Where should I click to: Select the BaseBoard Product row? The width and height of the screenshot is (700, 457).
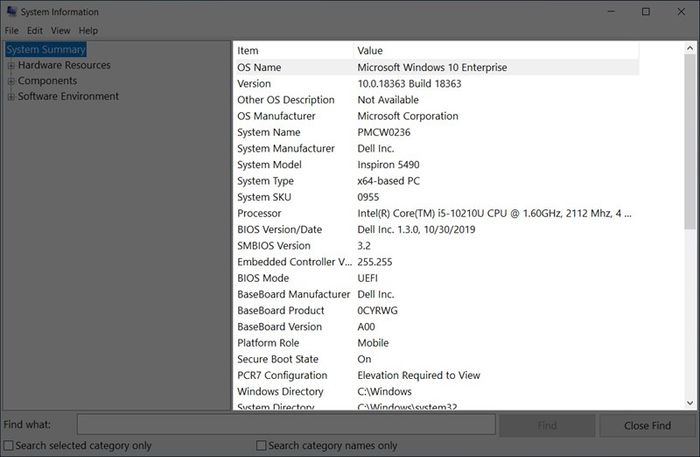[x=436, y=311]
